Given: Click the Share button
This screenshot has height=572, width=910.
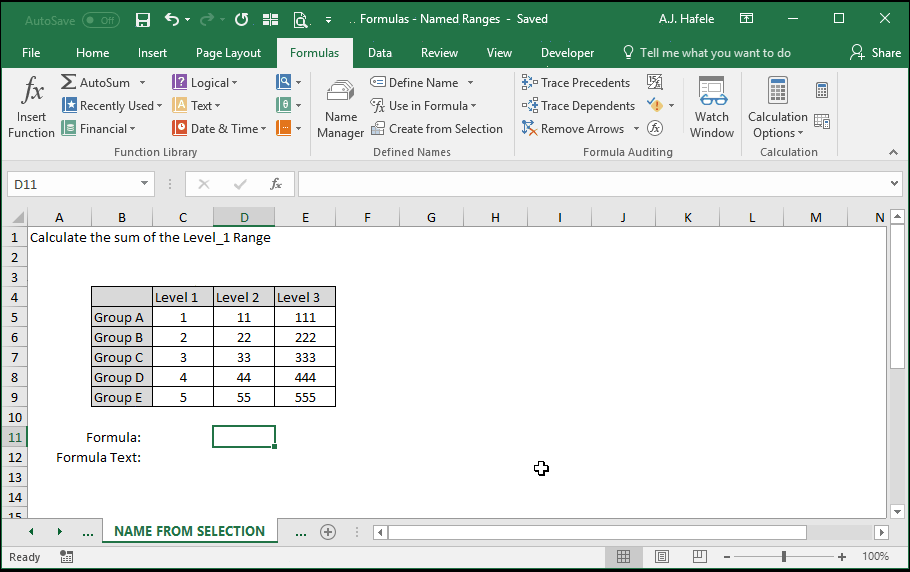Looking at the screenshot, I should pyautogui.click(x=875, y=53).
